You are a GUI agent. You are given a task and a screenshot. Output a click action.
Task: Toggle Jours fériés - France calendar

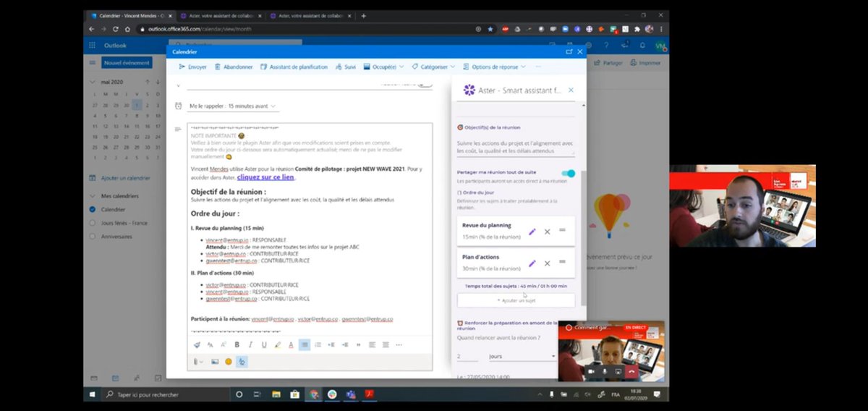[x=93, y=223]
